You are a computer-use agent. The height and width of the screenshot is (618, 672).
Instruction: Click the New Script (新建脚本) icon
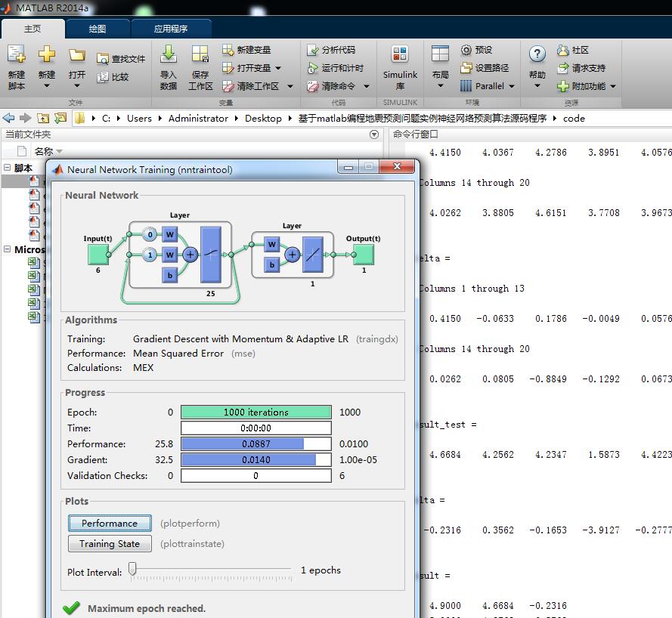[17, 54]
